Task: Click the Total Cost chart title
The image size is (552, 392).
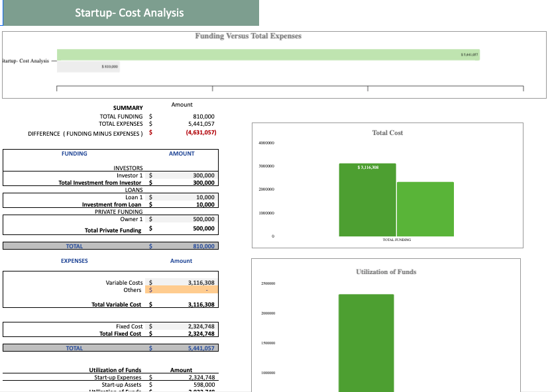Action: 388,133
